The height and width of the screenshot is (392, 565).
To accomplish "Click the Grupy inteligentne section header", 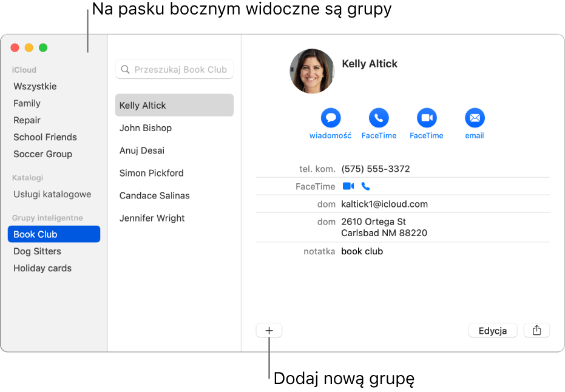I will [x=47, y=218].
